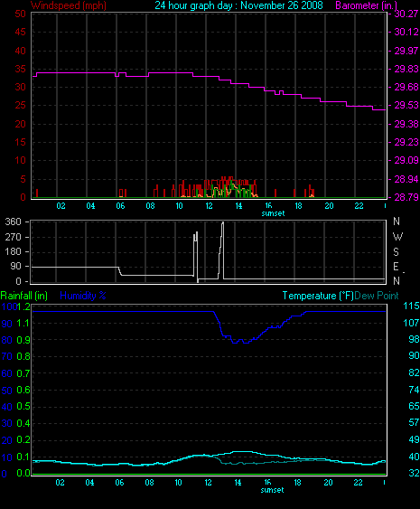This screenshot has width=420, height=509.
Task: Click the 50 mph windspeed scale value
Action: coord(20,14)
